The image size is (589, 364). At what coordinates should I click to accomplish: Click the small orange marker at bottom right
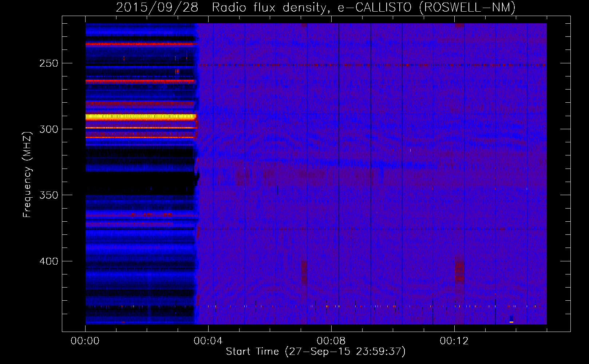coord(511,322)
